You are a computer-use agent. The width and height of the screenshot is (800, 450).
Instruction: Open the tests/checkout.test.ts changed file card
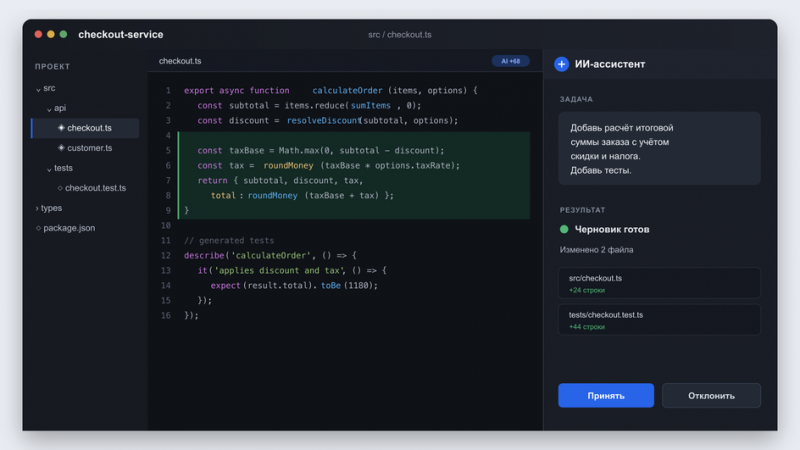pos(659,320)
